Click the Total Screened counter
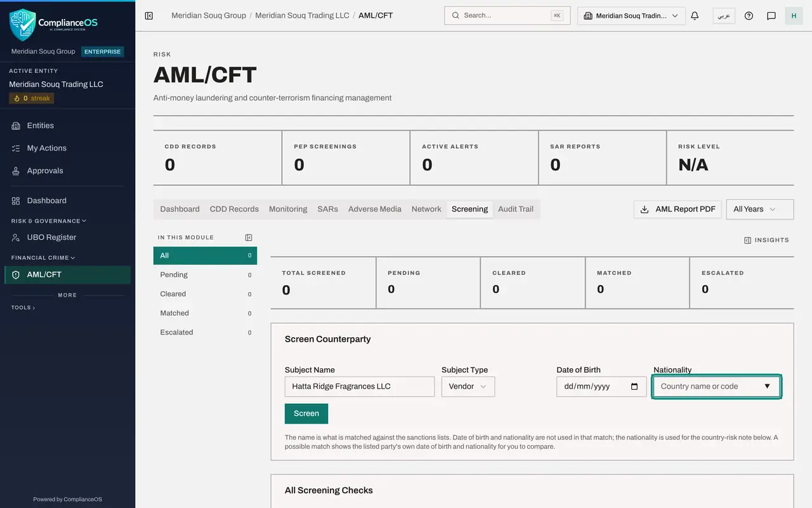 click(323, 283)
